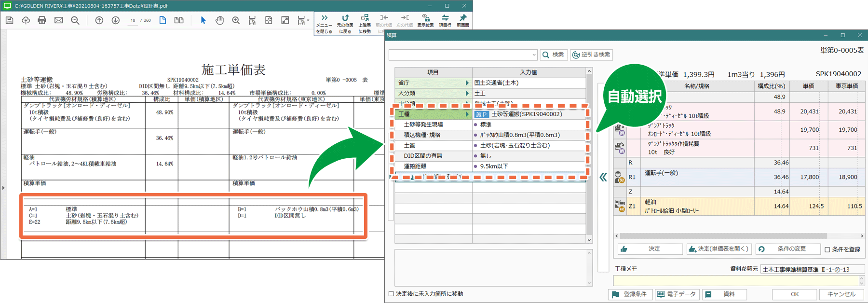868x304 pixels.
Task: Select the pointer selection tool
Action: [x=203, y=20]
